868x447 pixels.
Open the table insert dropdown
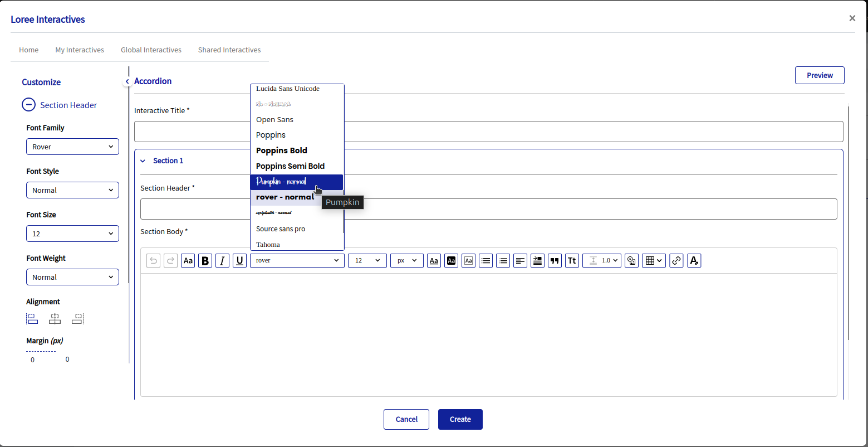[x=654, y=260]
